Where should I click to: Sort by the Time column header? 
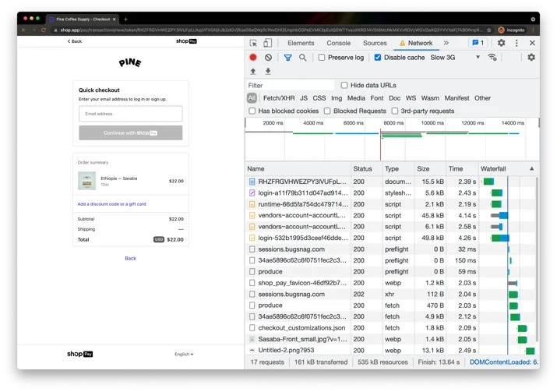[x=461, y=169]
